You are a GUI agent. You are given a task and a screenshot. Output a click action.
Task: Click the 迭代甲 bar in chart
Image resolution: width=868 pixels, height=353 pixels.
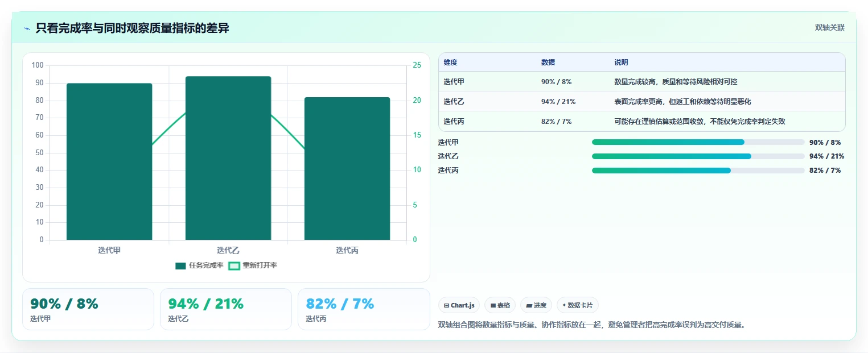click(x=109, y=161)
